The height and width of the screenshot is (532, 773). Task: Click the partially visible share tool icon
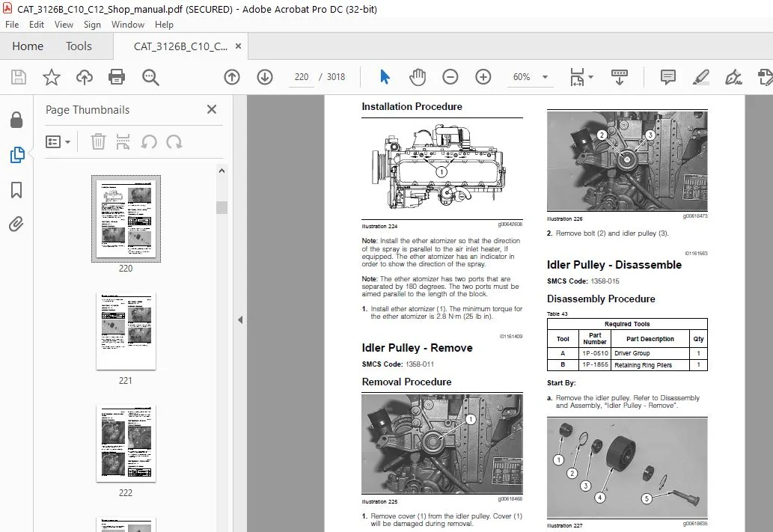pyautogui.click(x=765, y=77)
